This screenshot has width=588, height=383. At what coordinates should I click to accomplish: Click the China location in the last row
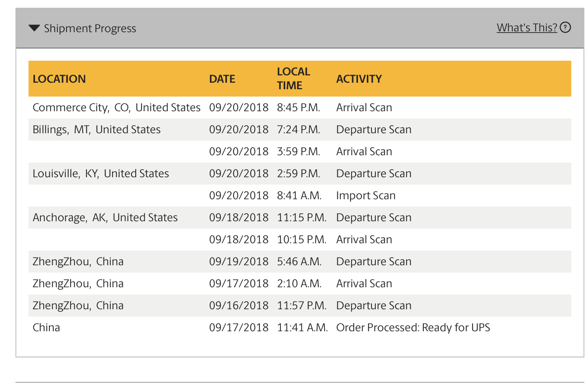pyautogui.click(x=46, y=328)
